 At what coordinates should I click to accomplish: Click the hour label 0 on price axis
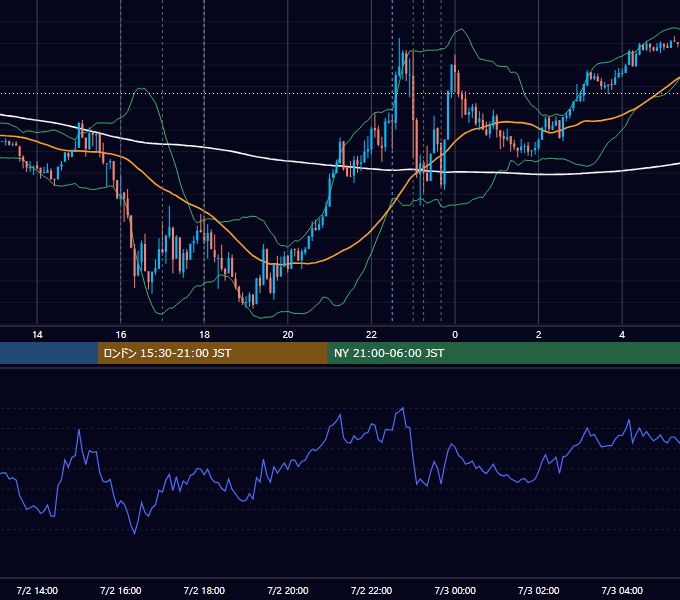455,335
